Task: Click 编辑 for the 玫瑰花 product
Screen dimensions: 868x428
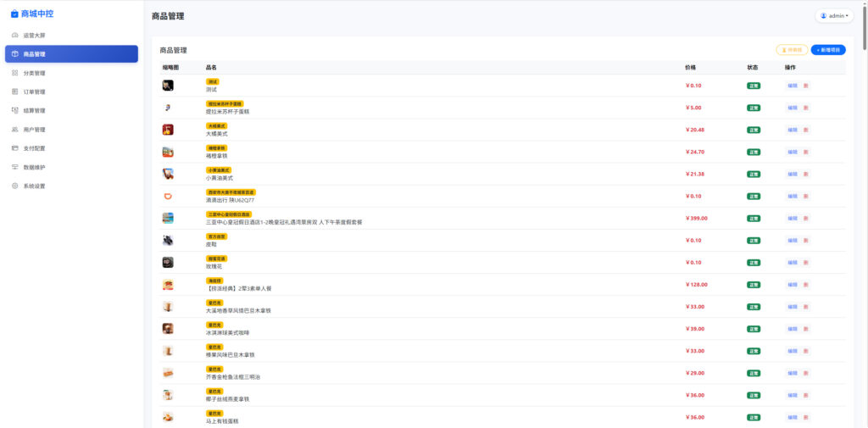Action: 793,263
